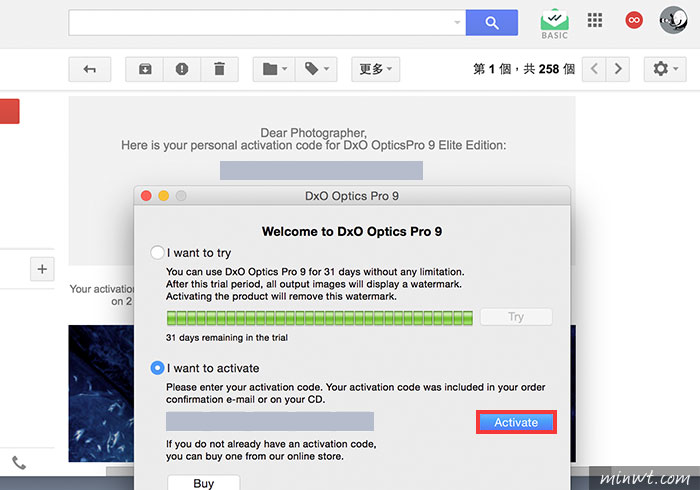
Task: Click the '第 1 個，共 258 個' counter text
Action: (x=524, y=69)
